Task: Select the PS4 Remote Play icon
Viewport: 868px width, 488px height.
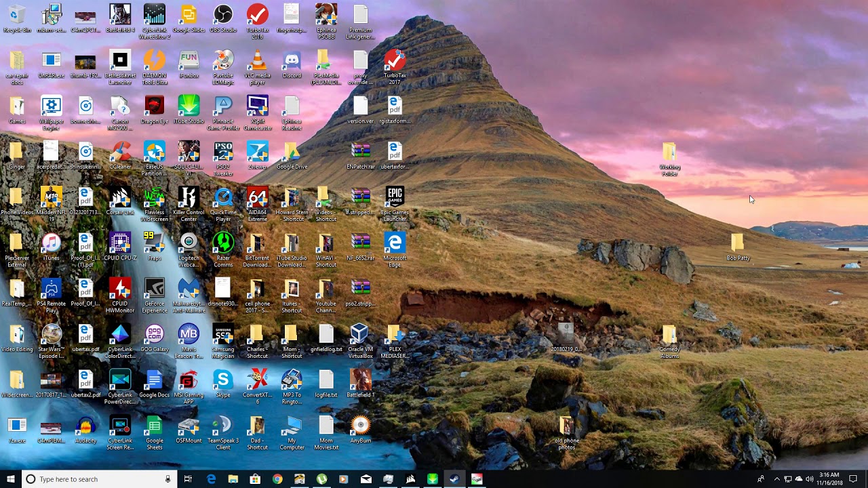Action: click(51, 295)
